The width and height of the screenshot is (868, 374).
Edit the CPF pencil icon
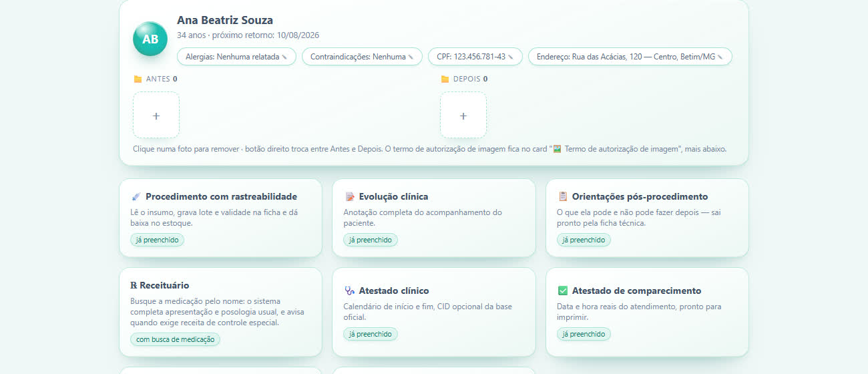pyautogui.click(x=511, y=57)
